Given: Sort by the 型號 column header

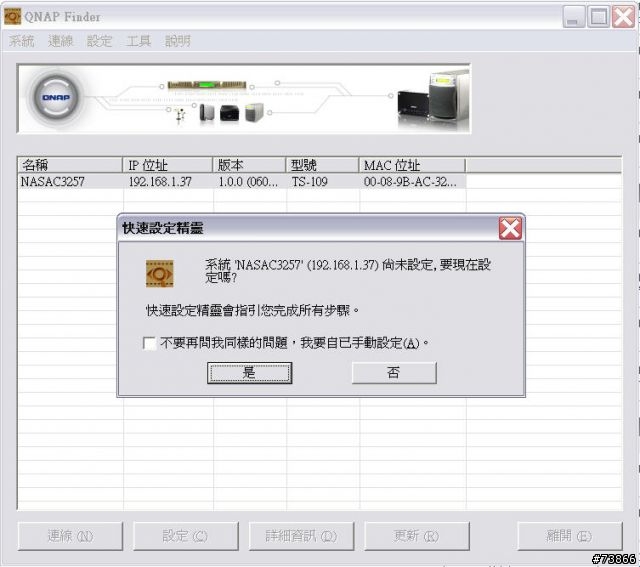Looking at the screenshot, I should pos(322,165).
